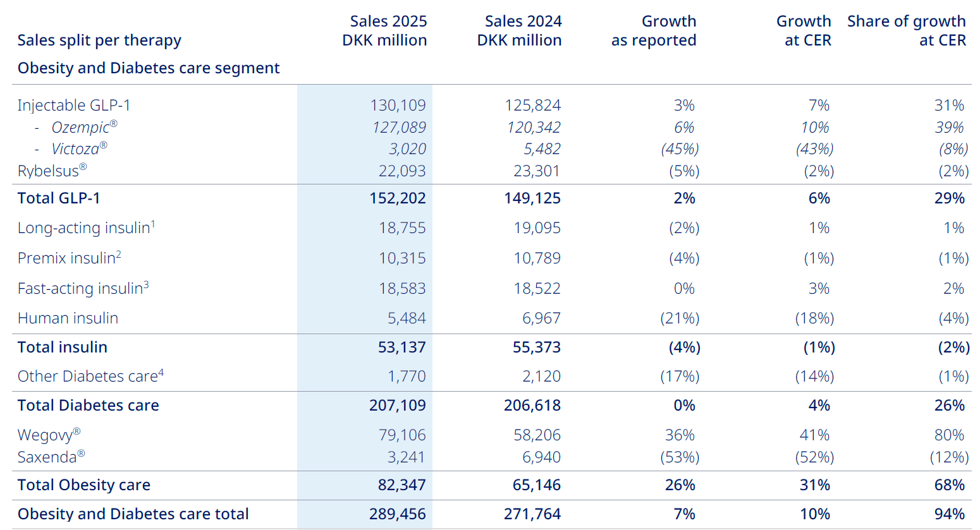Click Fast-acting insulin 2025 value 18,583
Viewport: 980px width, 530px height.
[402, 289]
